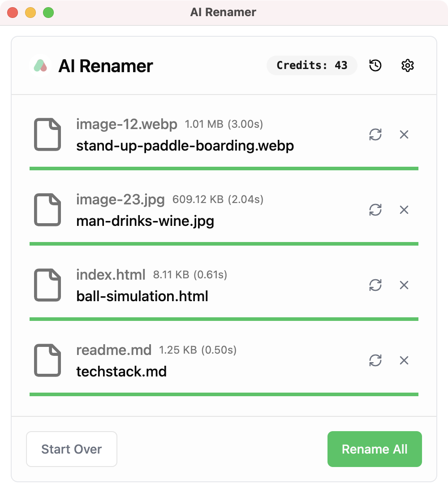The image size is (448, 493).
Task: Click the green progress bar under man-drinks-wine.jpg
Action: pos(224,243)
